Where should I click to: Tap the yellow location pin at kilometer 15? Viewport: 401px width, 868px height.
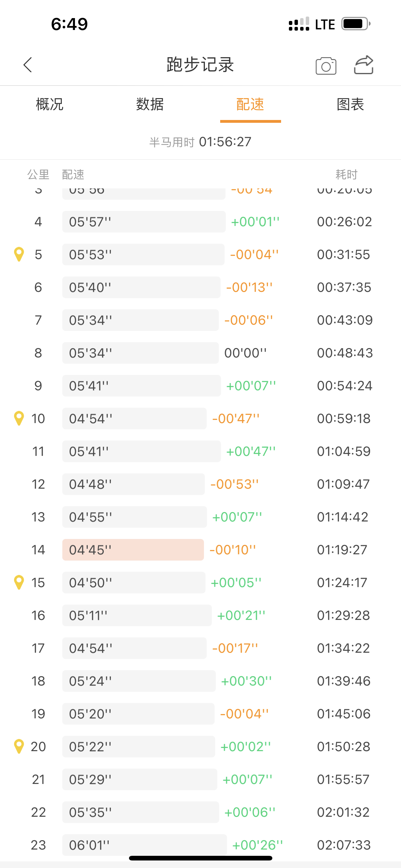19,582
